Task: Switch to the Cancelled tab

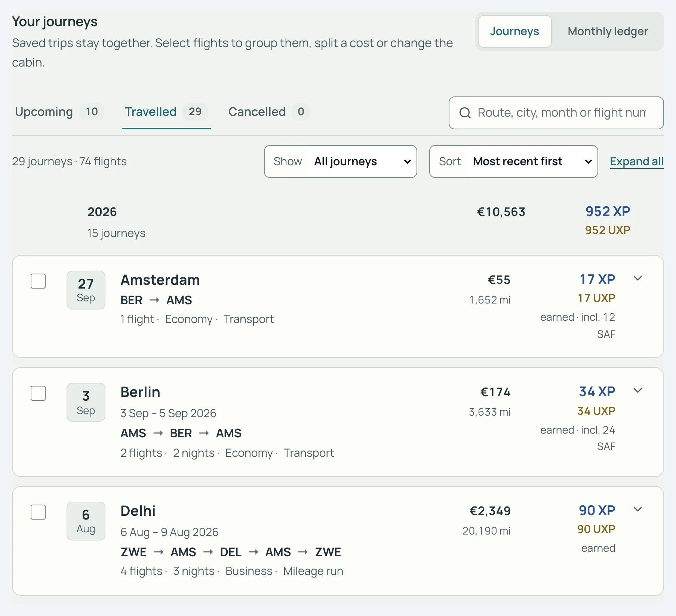Action: (269, 112)
